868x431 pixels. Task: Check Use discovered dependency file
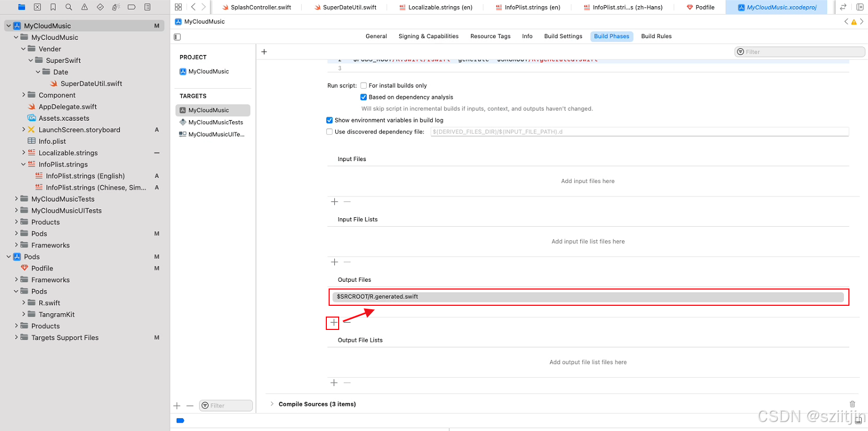[x=330, y=132]
